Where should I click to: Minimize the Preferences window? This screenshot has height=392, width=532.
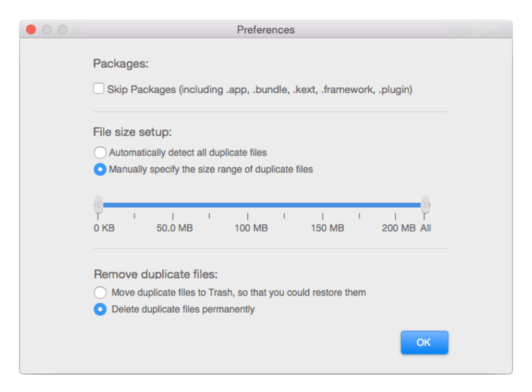tap(47, 30)
